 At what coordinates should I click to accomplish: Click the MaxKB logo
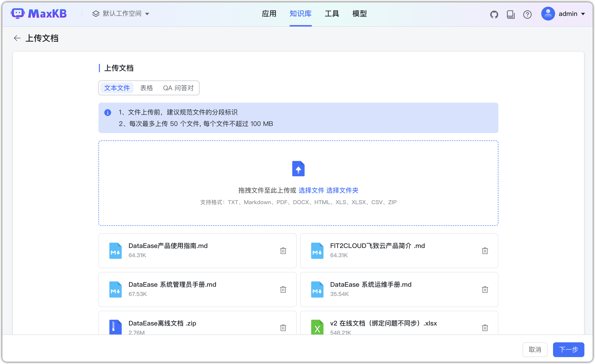pos(39,14)
